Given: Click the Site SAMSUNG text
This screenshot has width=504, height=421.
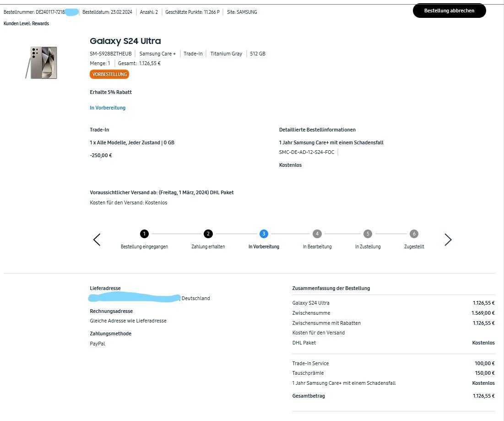Looking at the screenshot, I should click(x=242, y=12).
